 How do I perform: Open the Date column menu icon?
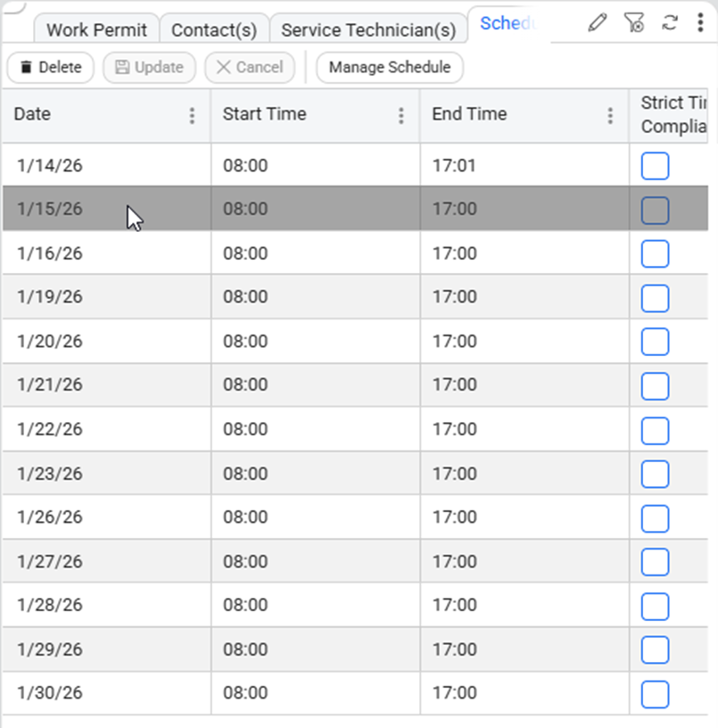pos(192,116)
